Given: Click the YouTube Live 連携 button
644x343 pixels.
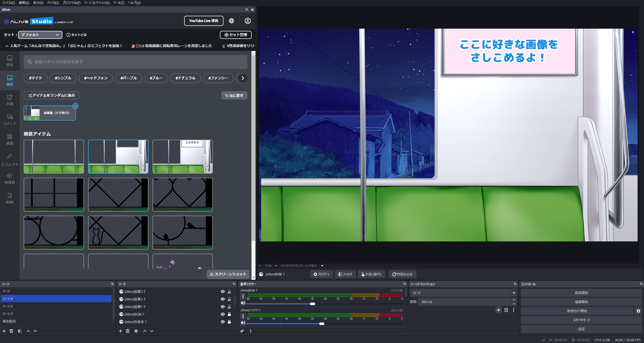Looking at the screenshot, I should click(203, 21).
